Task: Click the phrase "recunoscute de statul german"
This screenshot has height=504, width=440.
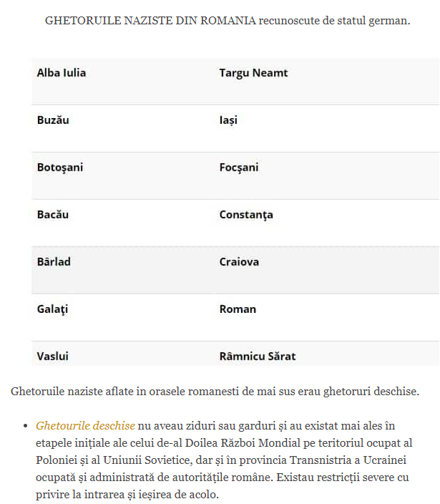Action: coord(335,20)
